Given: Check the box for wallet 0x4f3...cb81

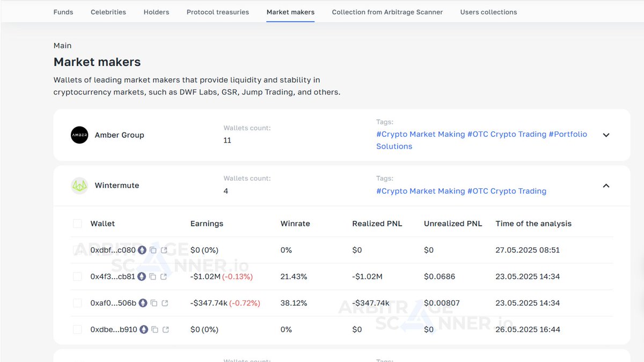Looking at the screenshot, I should (77, 277).
